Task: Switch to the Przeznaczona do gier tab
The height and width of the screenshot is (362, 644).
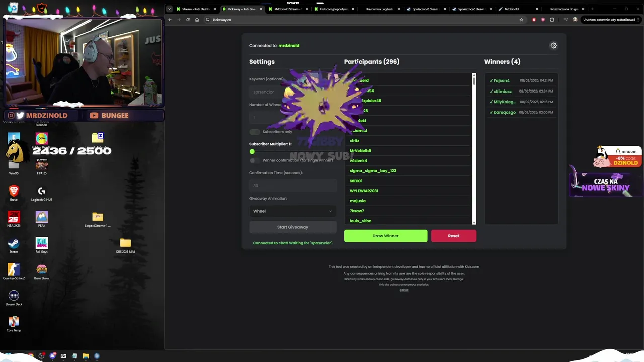Action: [565, 9]
